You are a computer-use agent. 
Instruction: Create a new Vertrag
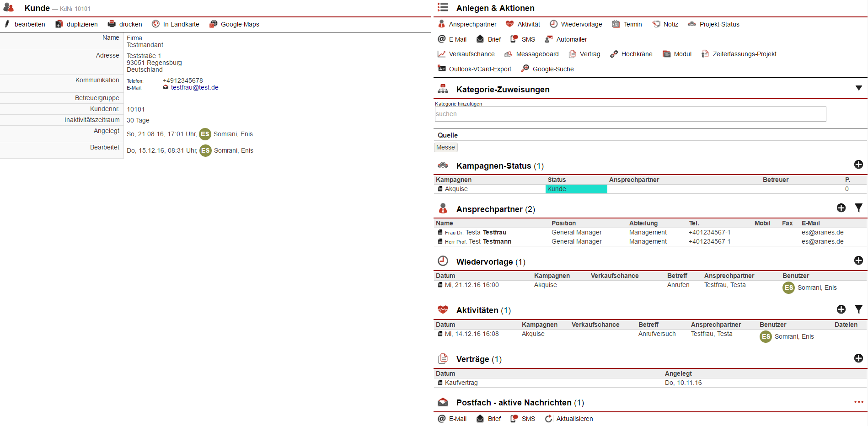point(584,54)
